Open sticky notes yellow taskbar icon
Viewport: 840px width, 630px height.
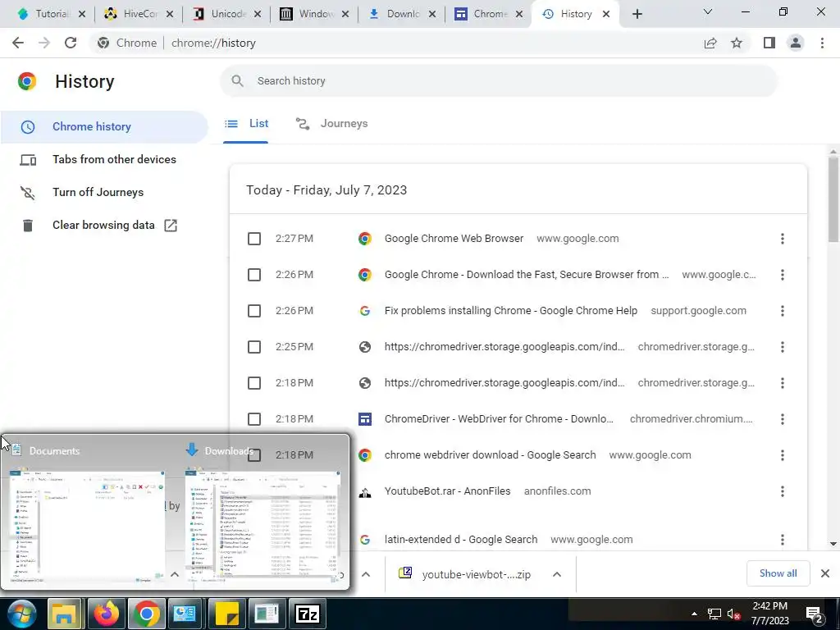(226, 614)
